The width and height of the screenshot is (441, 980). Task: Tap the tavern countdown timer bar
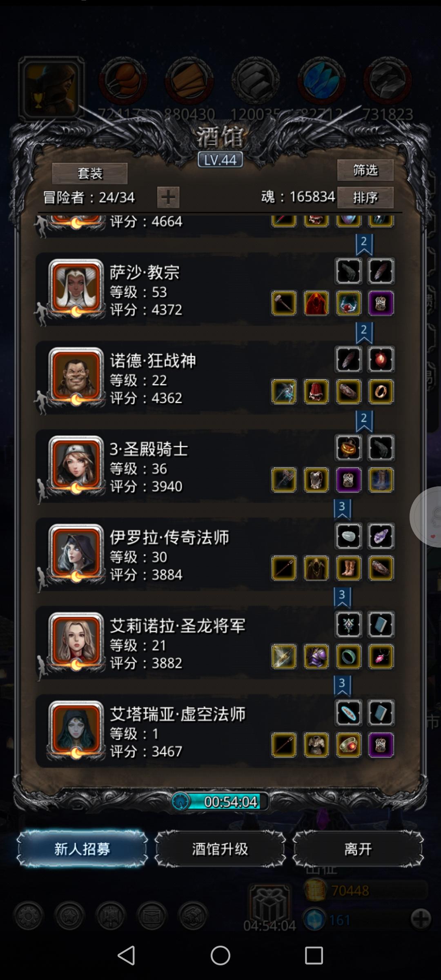click(220, 802)
